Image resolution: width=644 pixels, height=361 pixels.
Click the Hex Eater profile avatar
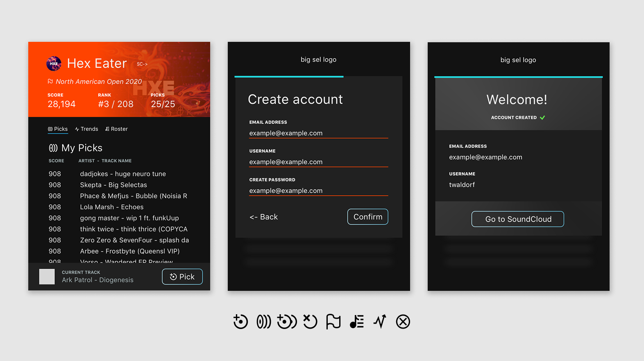[x=54, y=64]
